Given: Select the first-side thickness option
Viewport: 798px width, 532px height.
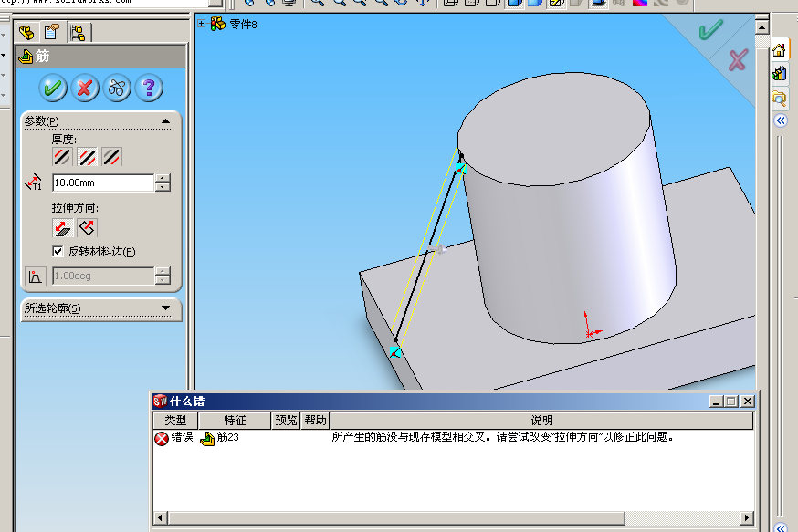Looking at the screenshot, I should point(62,157).
